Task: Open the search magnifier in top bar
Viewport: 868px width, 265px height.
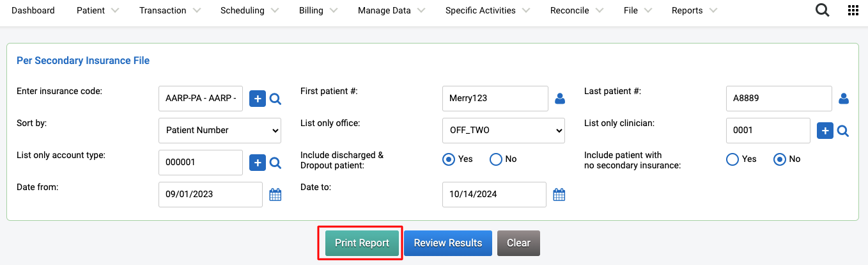Action: point(823,10)
